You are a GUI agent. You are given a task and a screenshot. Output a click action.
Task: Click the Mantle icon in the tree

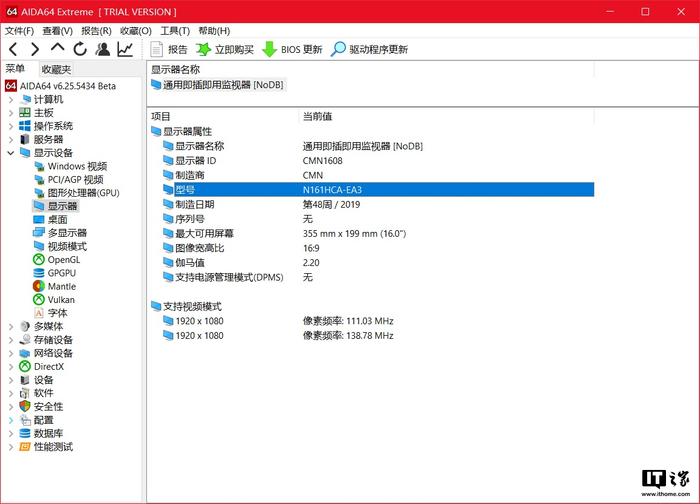(x=39, y=286)
